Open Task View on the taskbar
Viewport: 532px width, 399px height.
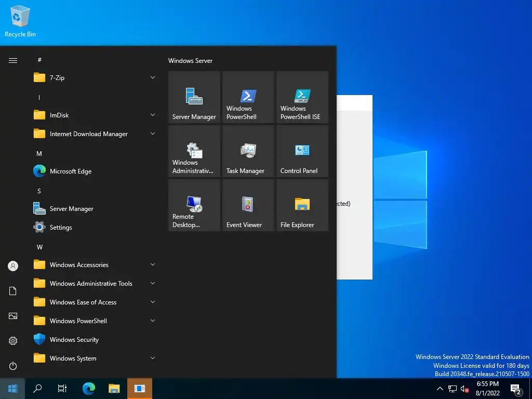click(62, 389)
